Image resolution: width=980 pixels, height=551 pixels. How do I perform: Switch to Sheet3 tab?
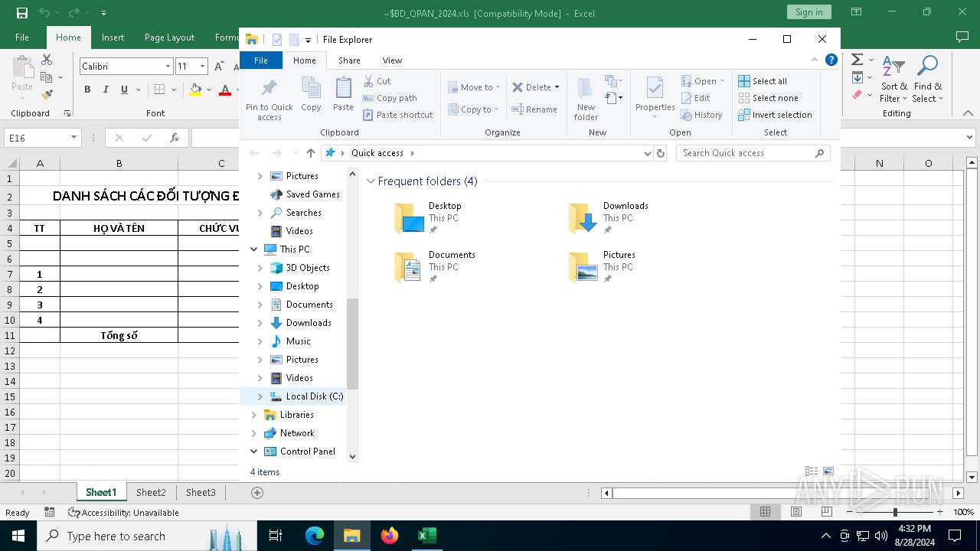pos(201,493)
